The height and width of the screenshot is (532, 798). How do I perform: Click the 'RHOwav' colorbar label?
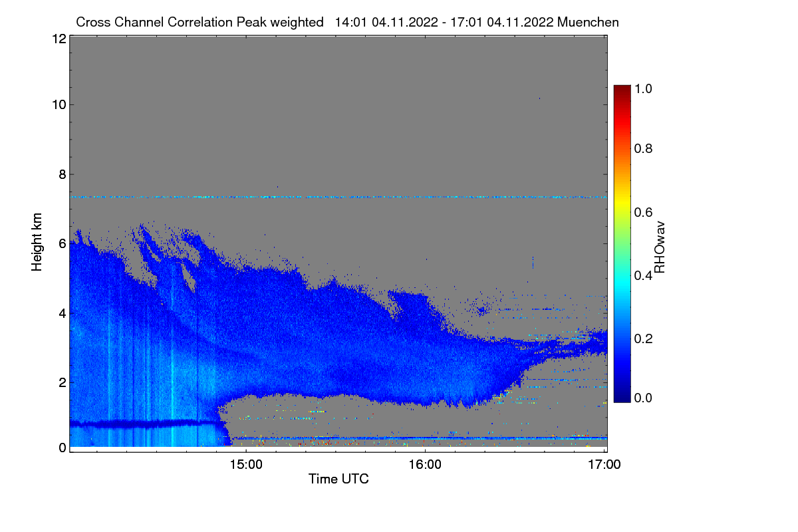pos(660,247)
